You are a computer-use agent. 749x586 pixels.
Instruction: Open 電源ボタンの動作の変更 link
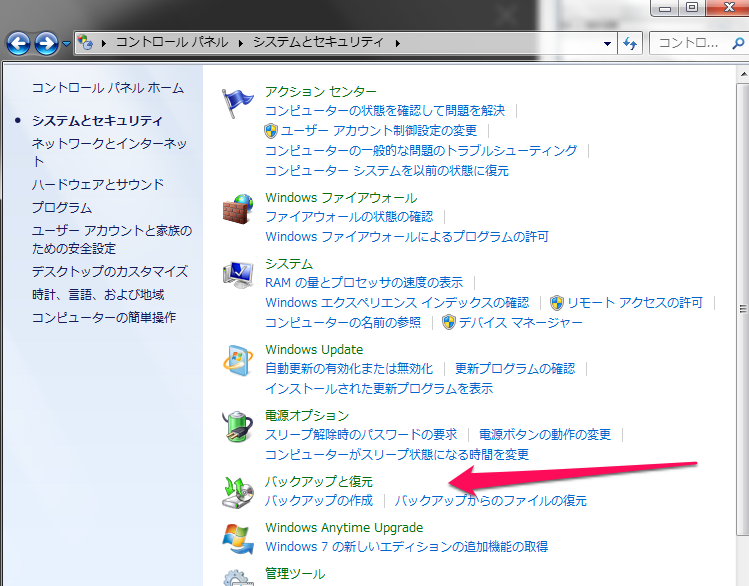[545, 435]
